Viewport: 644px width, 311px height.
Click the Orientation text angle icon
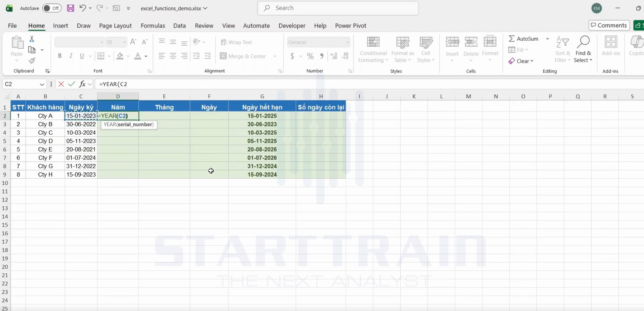coord(197,42)
